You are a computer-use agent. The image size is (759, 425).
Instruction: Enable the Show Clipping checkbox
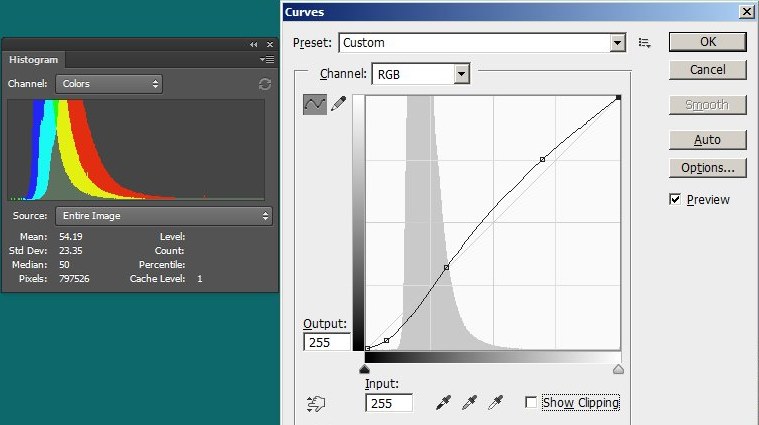pyautogui.click(x=531, y=403)
